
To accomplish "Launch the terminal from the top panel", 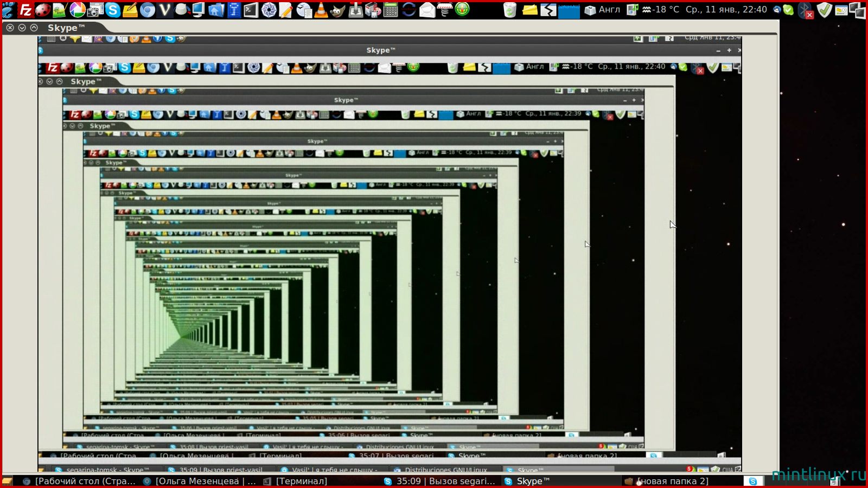I will [251, 10].
